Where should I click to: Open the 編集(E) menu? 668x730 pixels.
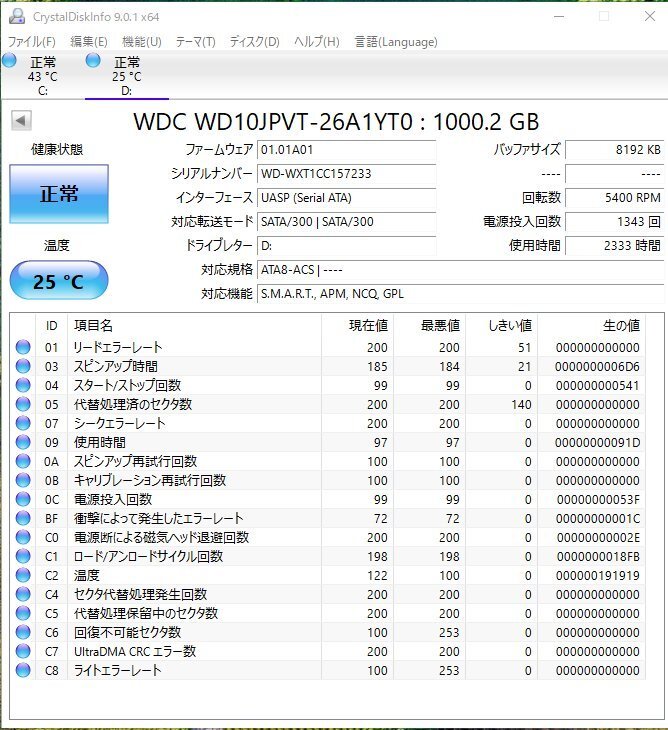88,42
